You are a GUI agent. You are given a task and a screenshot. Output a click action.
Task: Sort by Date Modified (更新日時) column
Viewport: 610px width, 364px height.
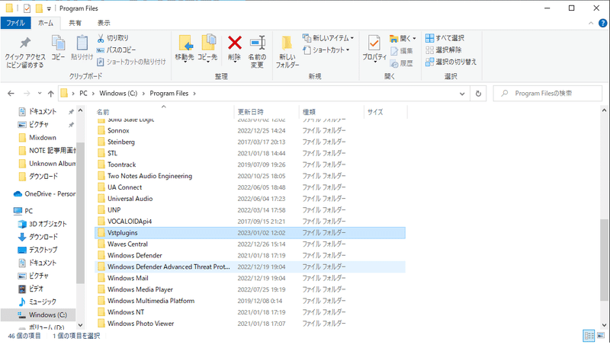(x=266, y=112)
